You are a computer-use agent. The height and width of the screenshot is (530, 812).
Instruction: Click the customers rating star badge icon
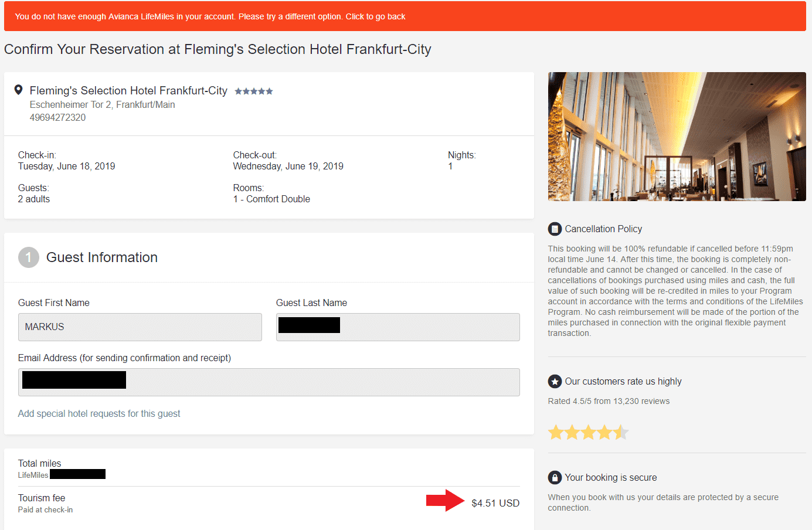point(555,382)
